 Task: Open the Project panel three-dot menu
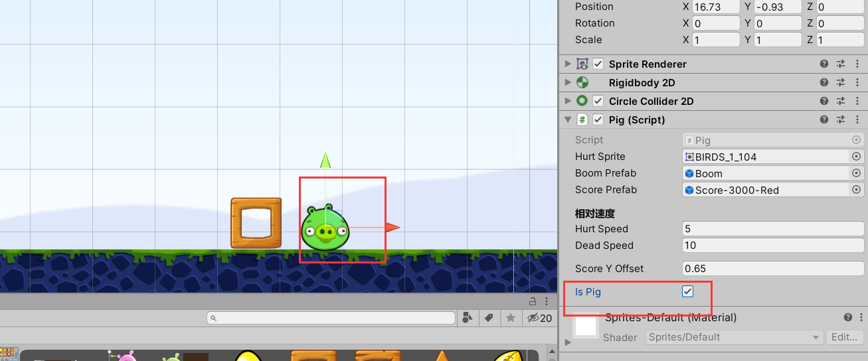[546, 301]
